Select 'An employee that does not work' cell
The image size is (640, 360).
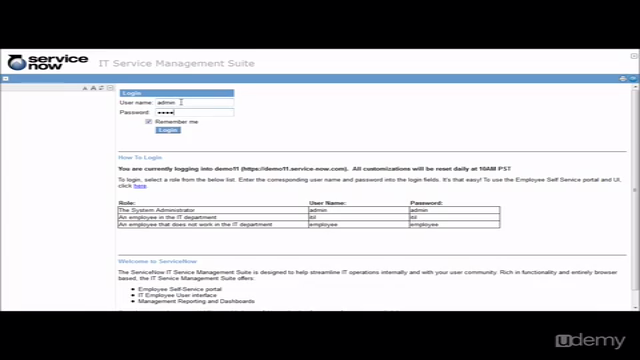pos(213,224)
